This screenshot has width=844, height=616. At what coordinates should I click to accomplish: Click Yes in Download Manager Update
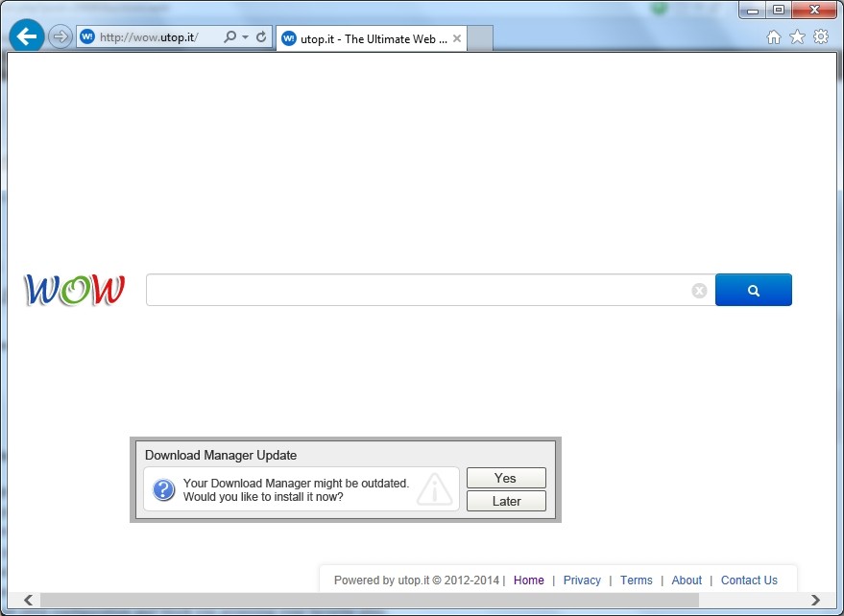click(506, 478)
